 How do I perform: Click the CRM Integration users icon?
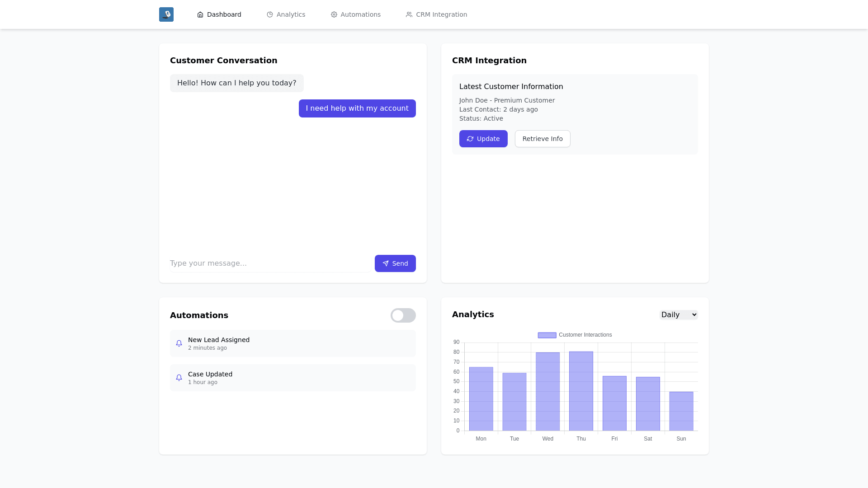pyautogui.click(x=409, y=14)
